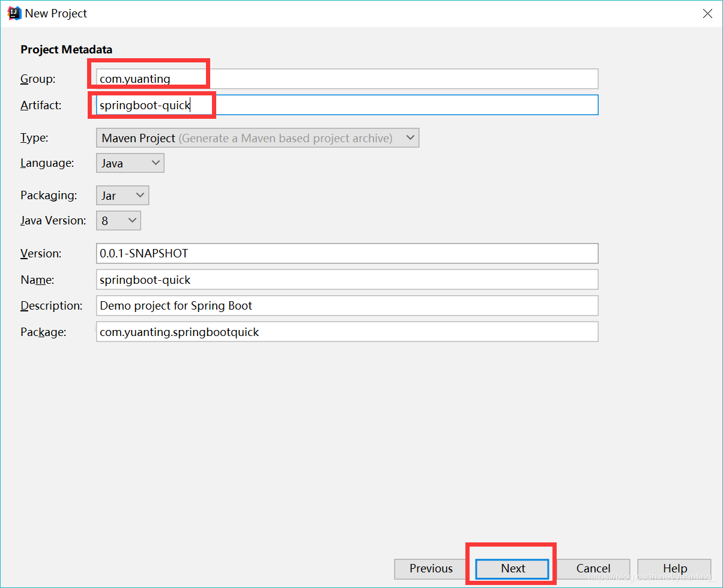Image resolution: width=723 pixels, height=588 pixels.
Task: Open Help for this dialog
Action: 675,568
